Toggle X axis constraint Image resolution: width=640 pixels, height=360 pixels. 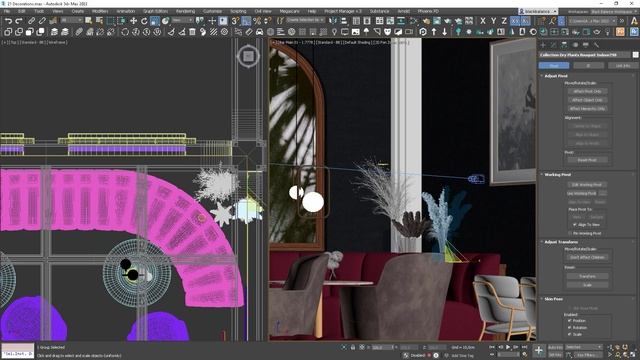click(x=483, y=20)
